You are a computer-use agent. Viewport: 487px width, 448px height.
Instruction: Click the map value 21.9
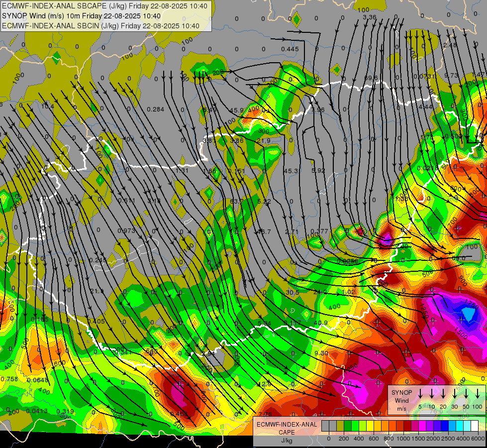pyautogui.click(x=264, y=141)
